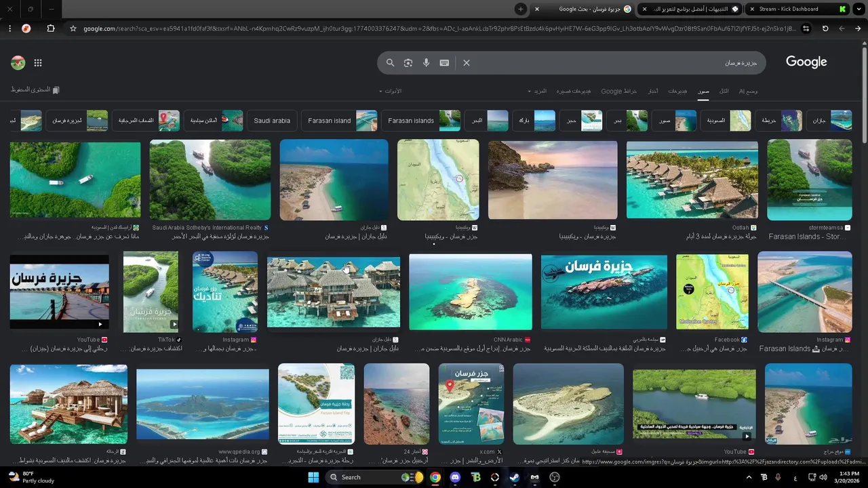Screen dimensions: 868x488
Task: Open the Google account profile avatar
Action: [18, 63]
